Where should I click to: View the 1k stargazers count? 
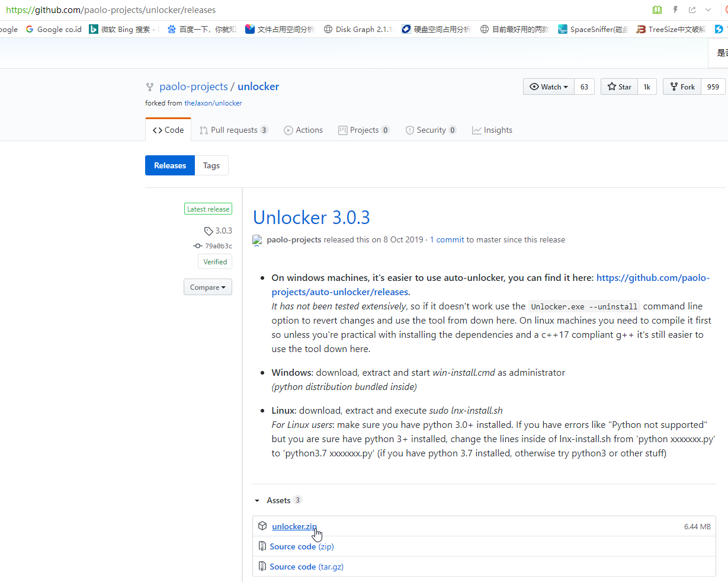647,87
